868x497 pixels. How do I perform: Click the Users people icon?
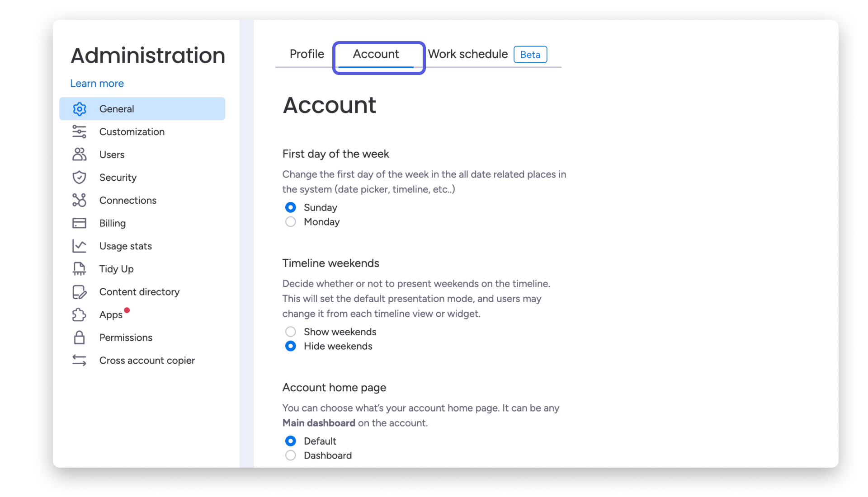click(x=79, y=155)
